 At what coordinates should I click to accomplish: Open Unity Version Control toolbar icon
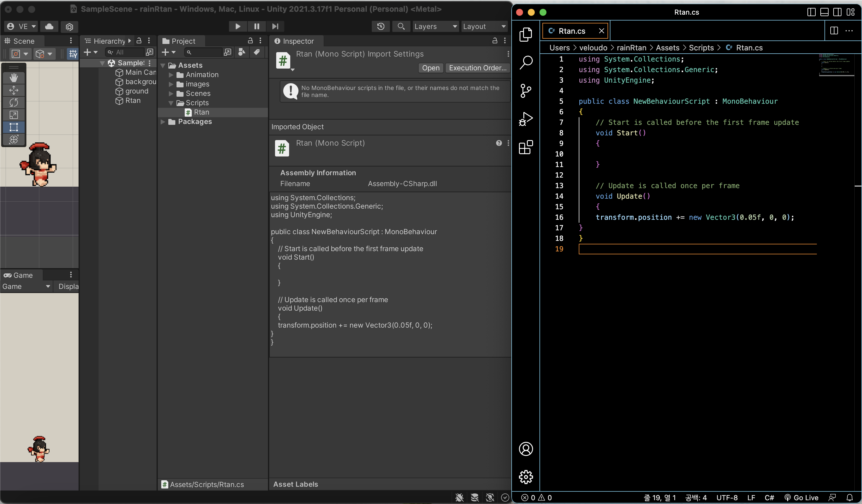[69, 26]
